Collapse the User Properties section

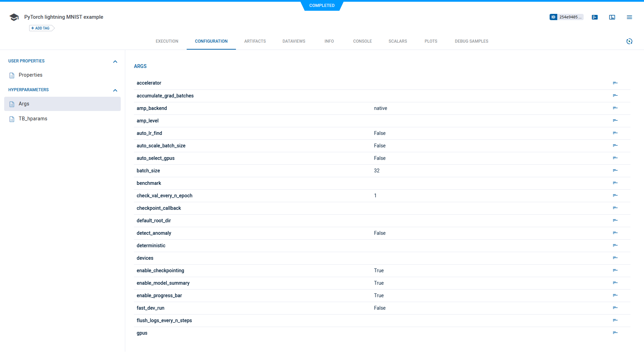point(115,61)
